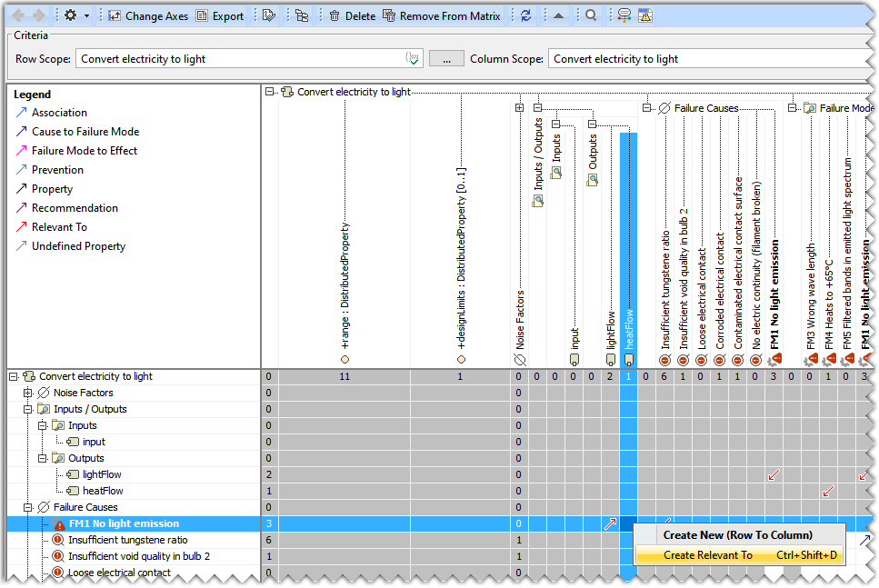Image resolution: width=879 pixels, height=588 pixels.
Task: Expand the Noise Factors row node
Action: point(28,393)
